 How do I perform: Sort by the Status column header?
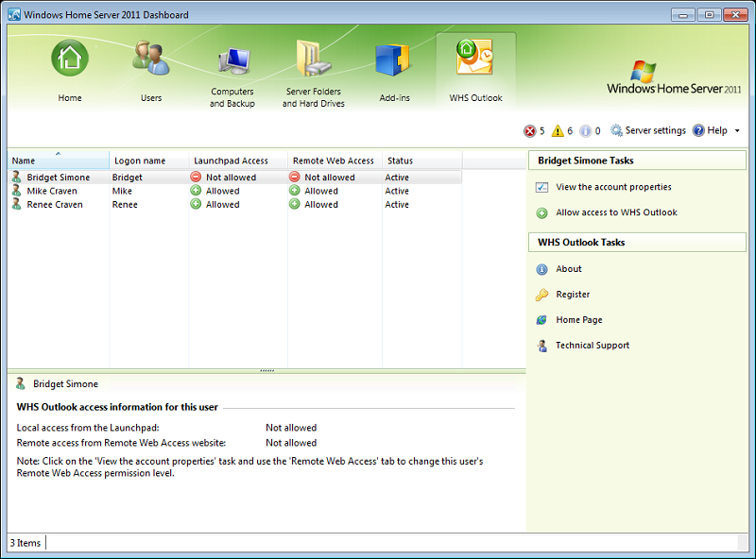point(422,161)
